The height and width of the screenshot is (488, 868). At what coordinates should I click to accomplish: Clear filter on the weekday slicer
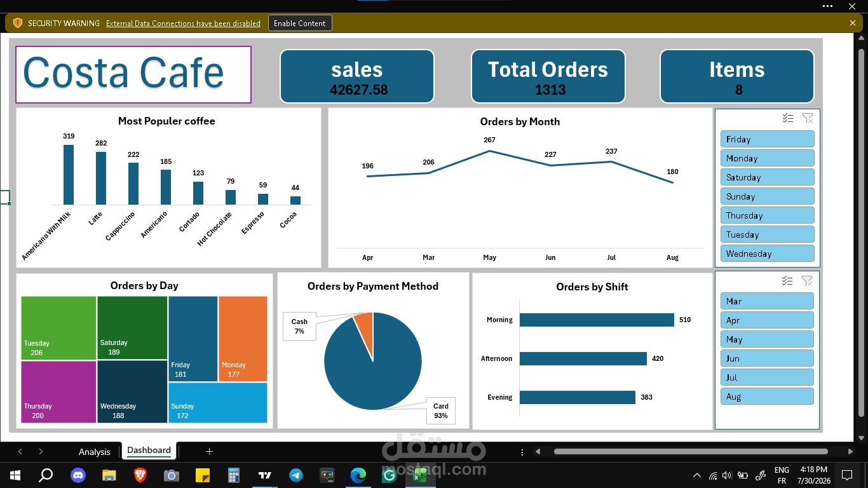[808, 118]
